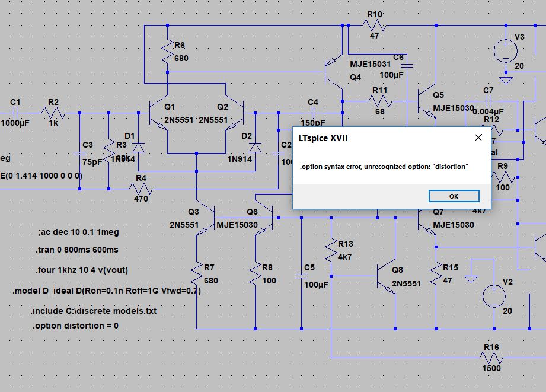Click the Q6 transistor label
Viewport: 546px width, 392px height.
click(x=252, y=212)
